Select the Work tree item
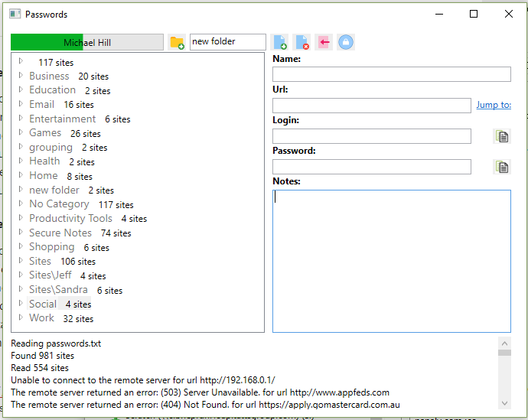This screenshot has width=528, height=420. pos(61,318)
